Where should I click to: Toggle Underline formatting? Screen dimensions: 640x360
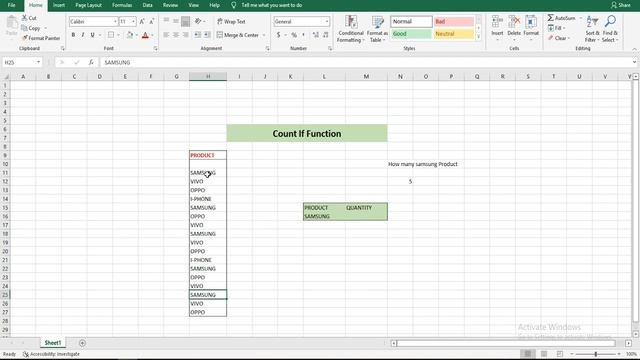(x=93, y=35)
